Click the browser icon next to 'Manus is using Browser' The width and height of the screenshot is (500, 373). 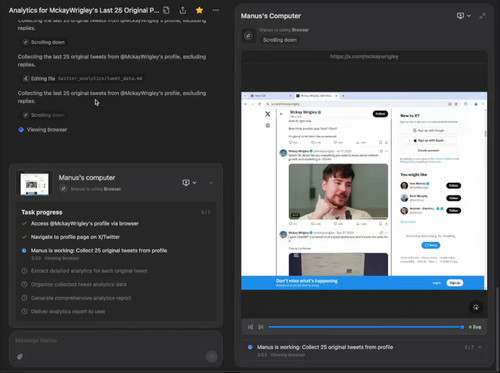(x=248, y=36)
